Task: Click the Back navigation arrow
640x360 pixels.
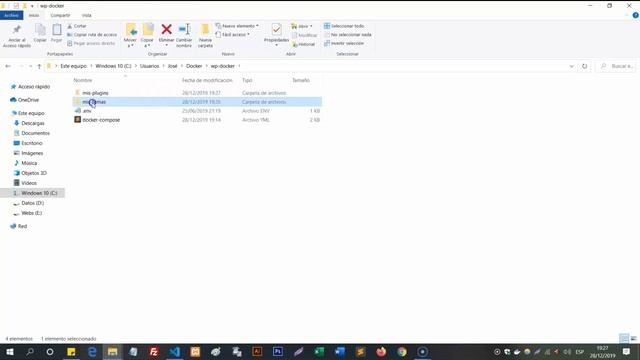Action: tap(8, 66)
